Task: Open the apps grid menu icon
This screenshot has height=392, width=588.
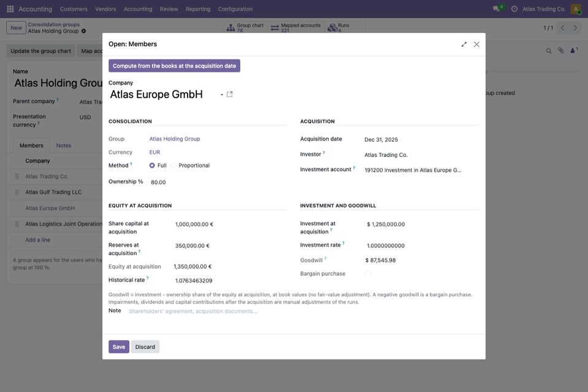Action: [10, 9]
